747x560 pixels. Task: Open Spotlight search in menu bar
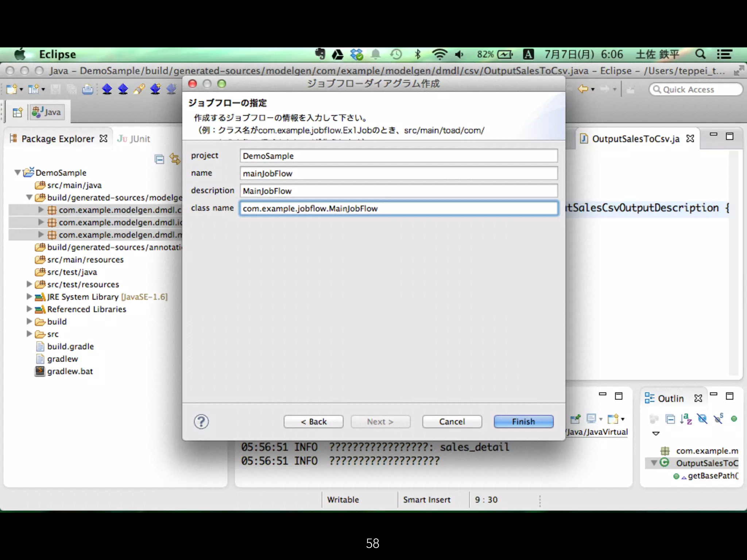click(700, 54)
